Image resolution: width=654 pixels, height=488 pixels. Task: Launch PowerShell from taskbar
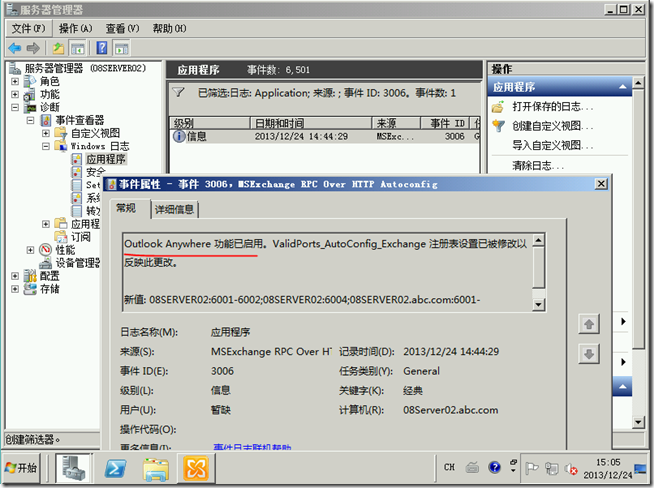[115, 468]
